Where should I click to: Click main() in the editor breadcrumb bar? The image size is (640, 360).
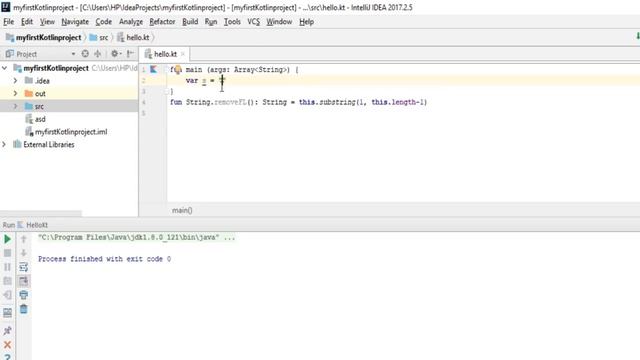(182, 210)
